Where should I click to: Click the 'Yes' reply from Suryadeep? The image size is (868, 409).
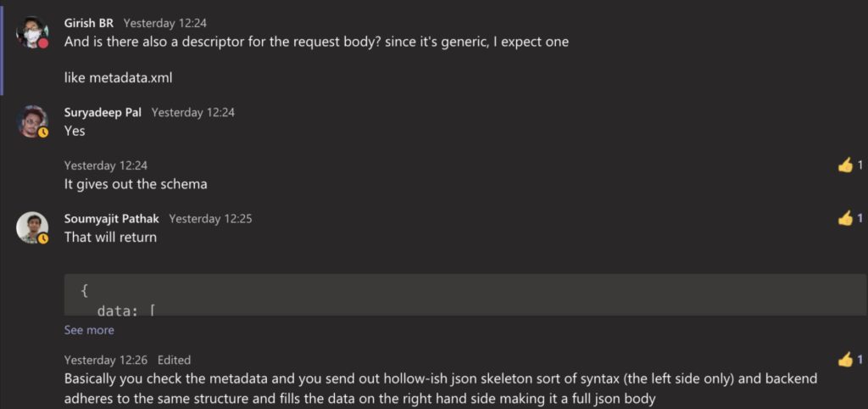pos(75,132)
